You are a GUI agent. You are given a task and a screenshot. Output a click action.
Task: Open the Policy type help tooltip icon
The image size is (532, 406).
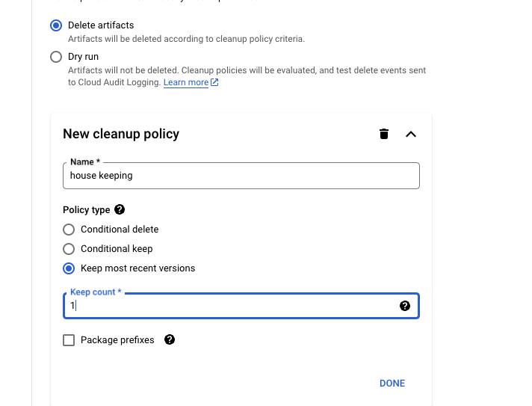tap(120, 209)
